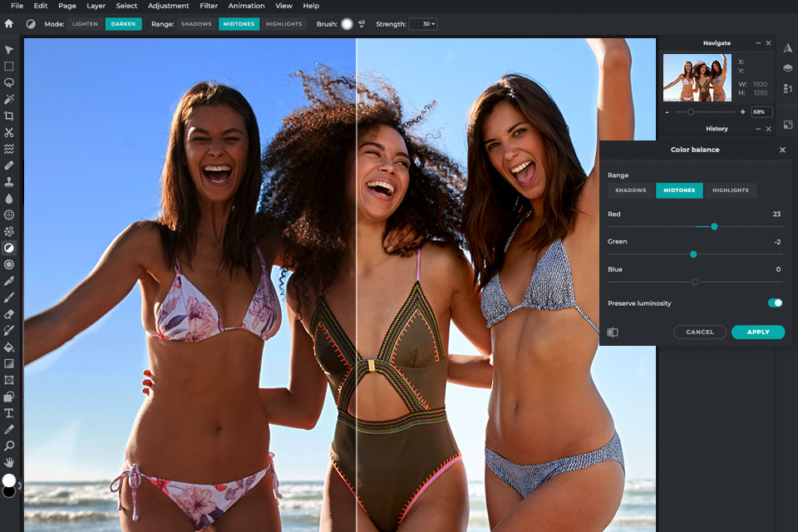Select the Color Replace brush tool
The height and width of the screenshot is (532, 798).
[x=8, y=330]
